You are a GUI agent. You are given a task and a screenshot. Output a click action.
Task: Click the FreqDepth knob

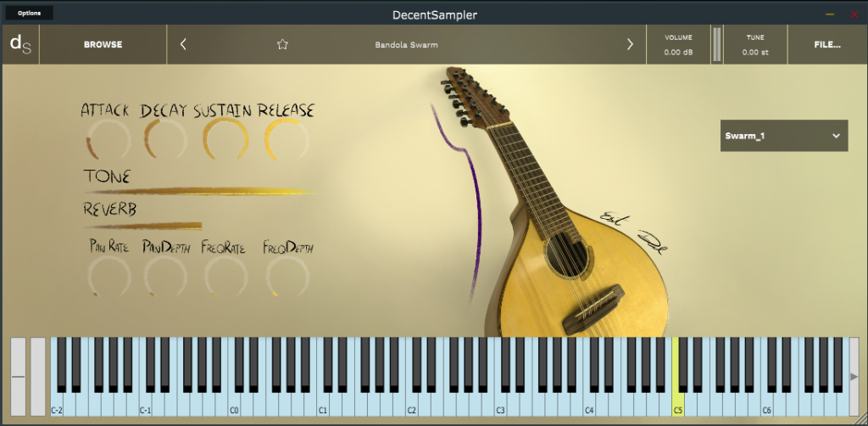coord(287,276)
